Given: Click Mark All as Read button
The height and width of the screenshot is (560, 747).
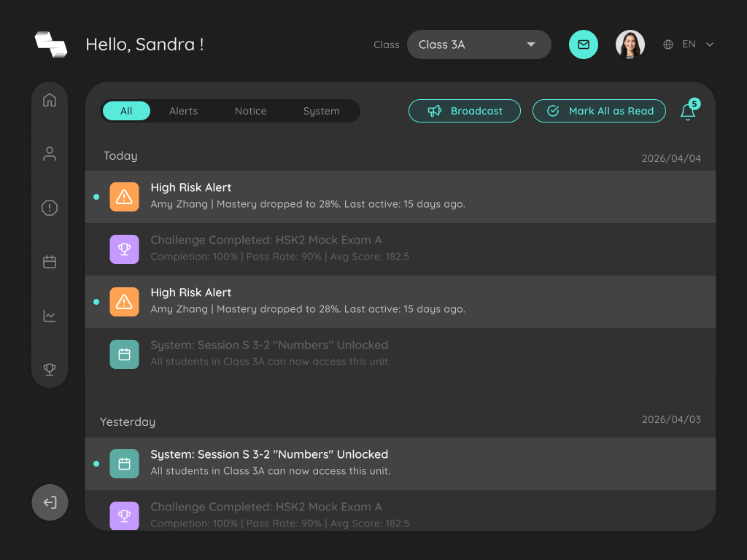Looking at the screenshot, I should pyautogui.click(x=599, y=111).
